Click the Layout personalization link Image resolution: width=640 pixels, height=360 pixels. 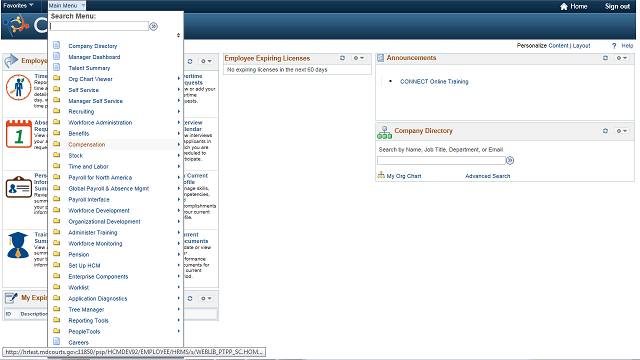(581, 46)
